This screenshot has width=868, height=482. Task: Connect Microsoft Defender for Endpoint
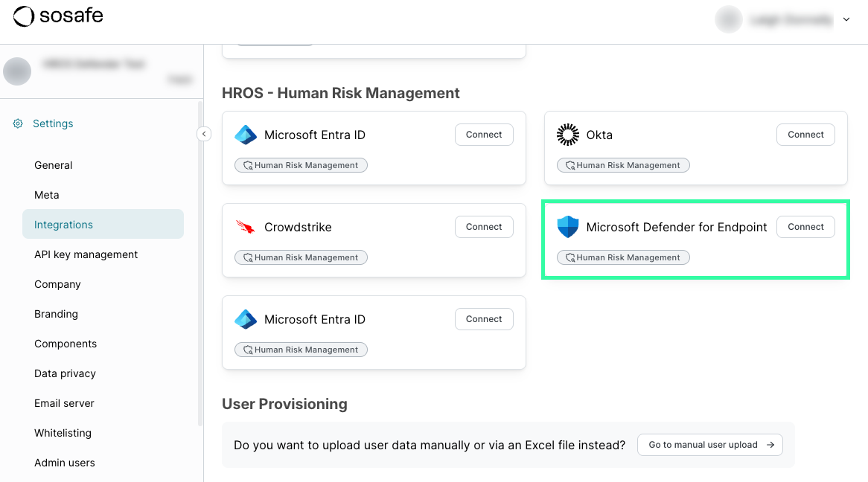pos(805,227)
